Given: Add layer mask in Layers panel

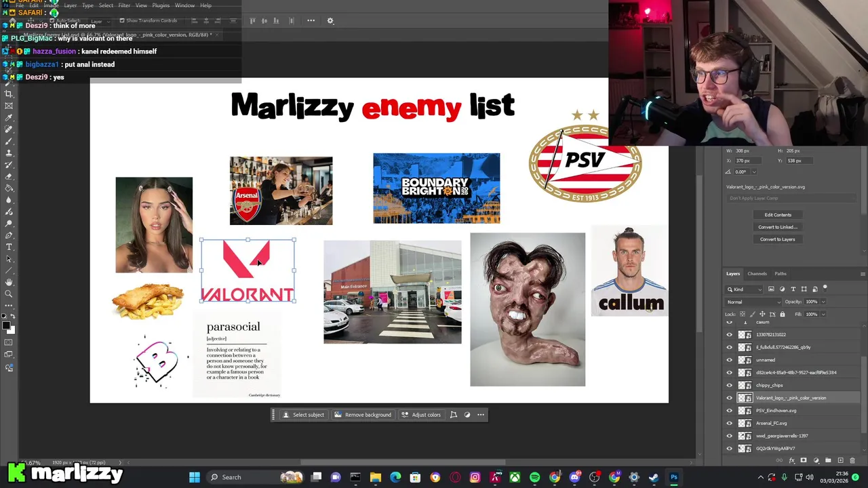Looking at the screenshot, I should click(x=804, y=460).
